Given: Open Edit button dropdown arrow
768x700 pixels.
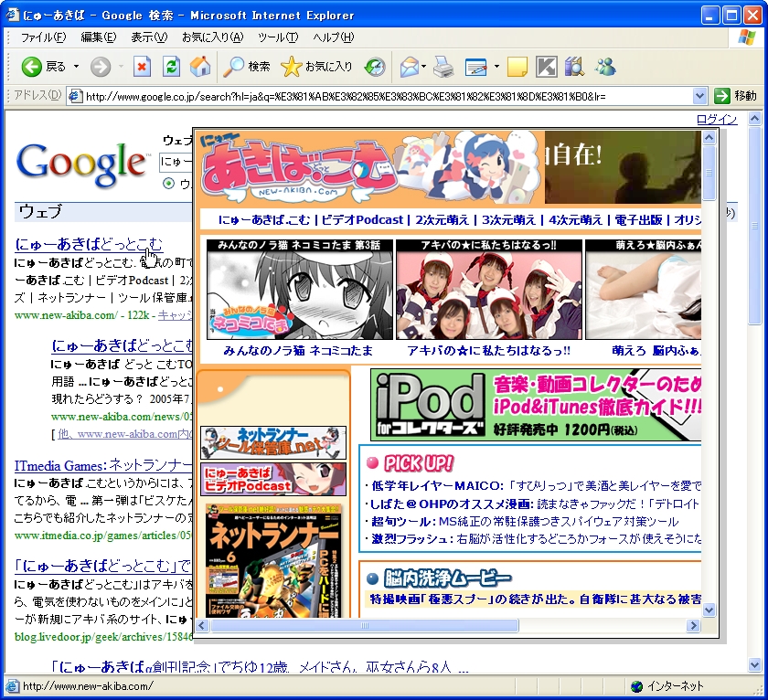Looking at the screenshot, I should 496,67.
